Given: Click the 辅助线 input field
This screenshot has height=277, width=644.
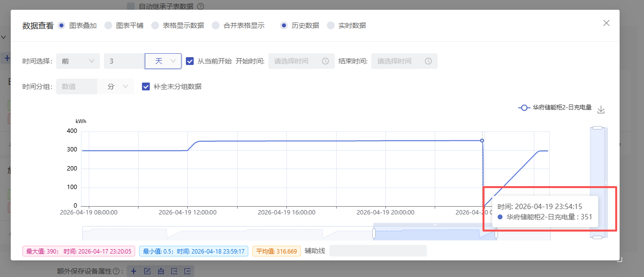Looking at the screenshot, I should pos(378,251).
